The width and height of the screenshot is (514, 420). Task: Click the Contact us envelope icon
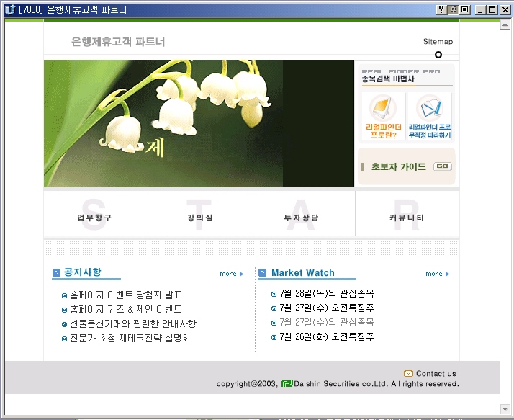tap(408, 373)
